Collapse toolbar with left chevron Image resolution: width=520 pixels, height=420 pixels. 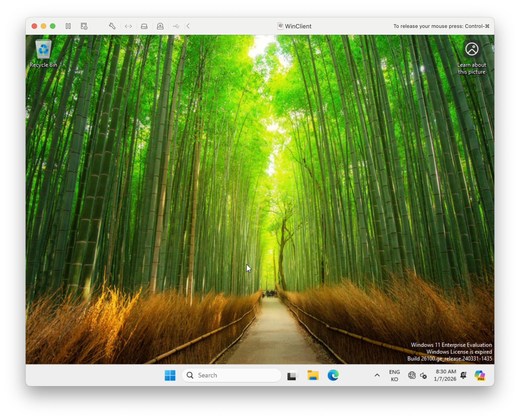click(188, 26)
